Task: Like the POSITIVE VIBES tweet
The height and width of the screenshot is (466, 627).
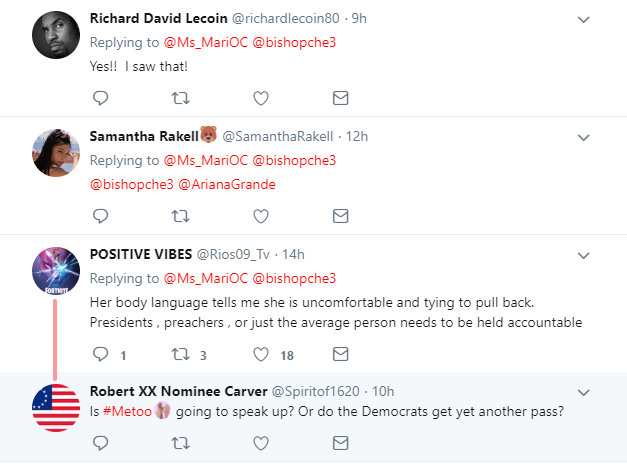Action: coord(260,353)
